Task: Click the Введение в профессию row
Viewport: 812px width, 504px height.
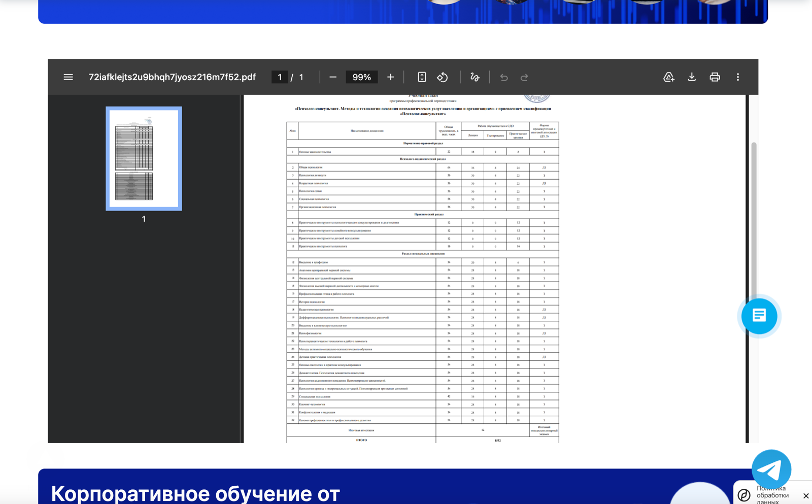Action: (423, 262)
